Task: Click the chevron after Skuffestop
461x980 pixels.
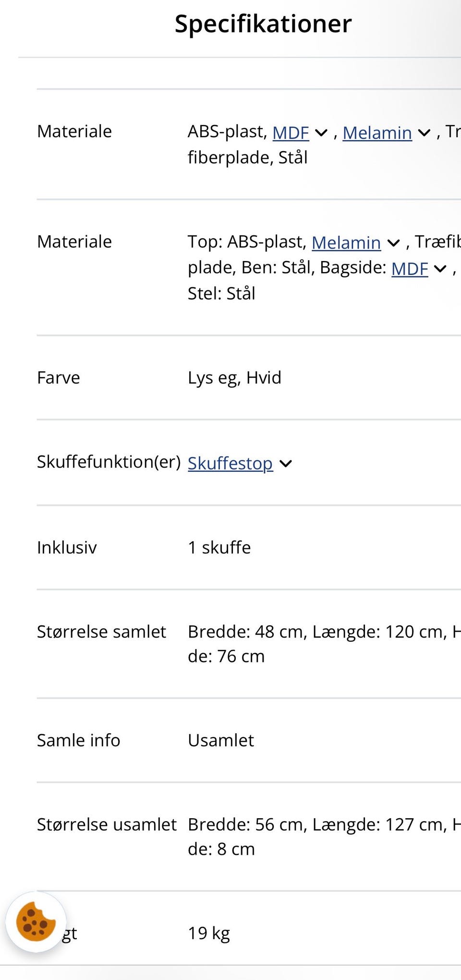Action: (x=286, y=464)
